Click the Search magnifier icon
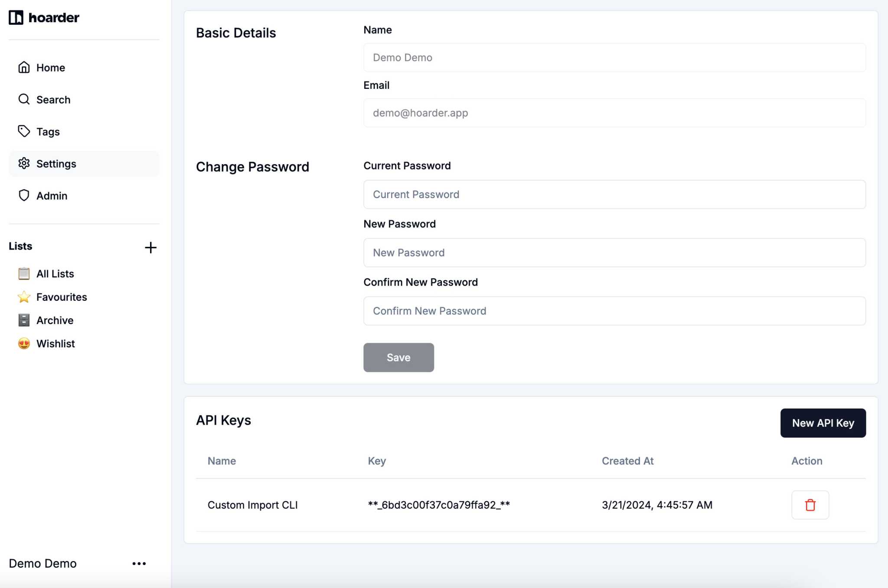Screen dimensions: 888x588 click(x=24, y=99)
